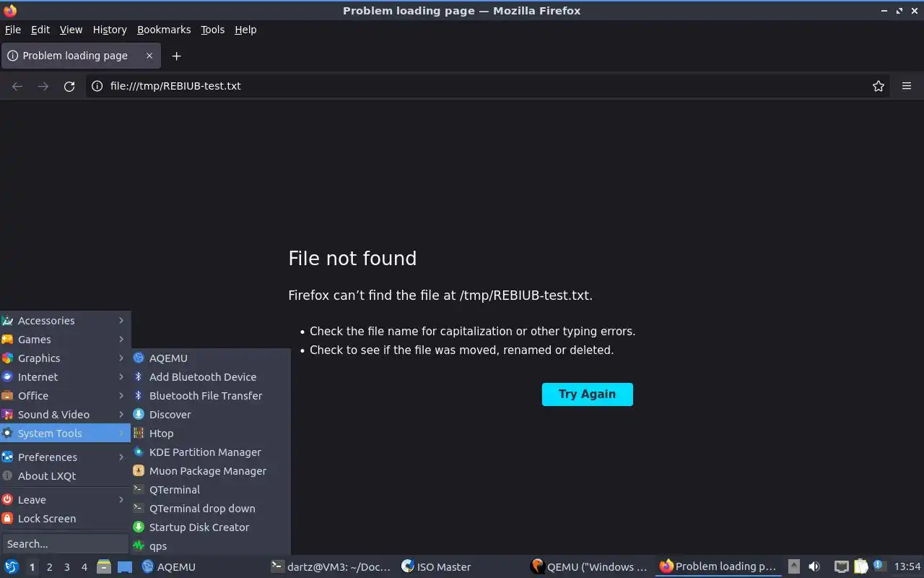Viewport: 924px width, 578px height.
Task: Switch to QEMU Windows taskbar window
Action: (590, 567)
